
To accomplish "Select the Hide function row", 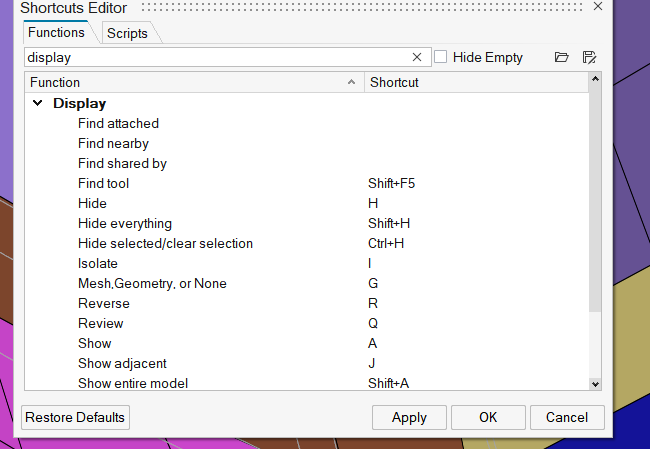I will pos(307,203).
